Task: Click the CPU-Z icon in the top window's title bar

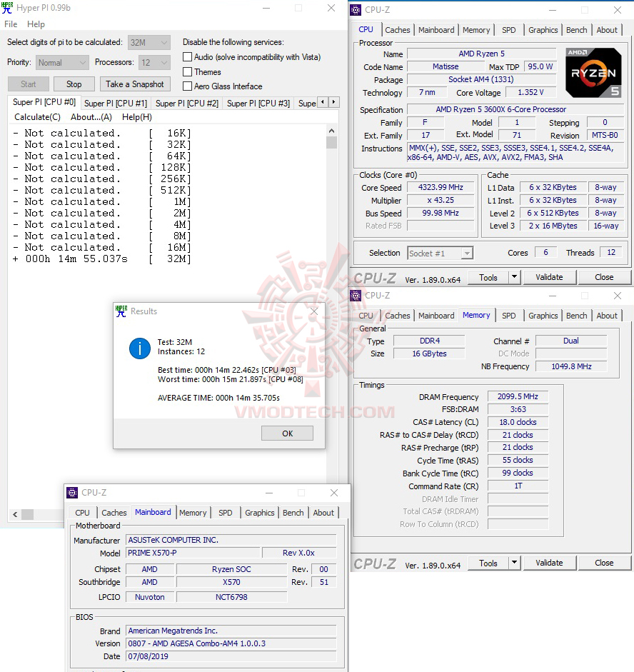Action: (355, 9)
